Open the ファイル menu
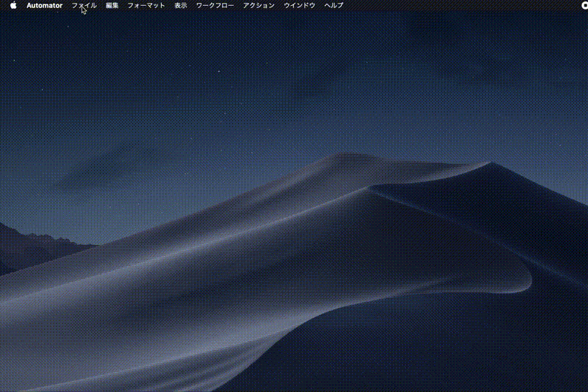 click(x=84, y=5)
